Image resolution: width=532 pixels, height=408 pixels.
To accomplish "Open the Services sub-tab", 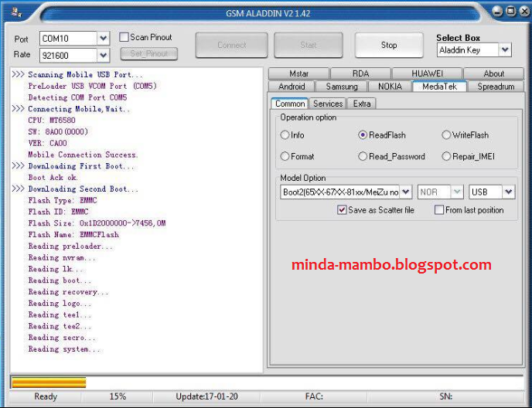I will coord(328,104).
